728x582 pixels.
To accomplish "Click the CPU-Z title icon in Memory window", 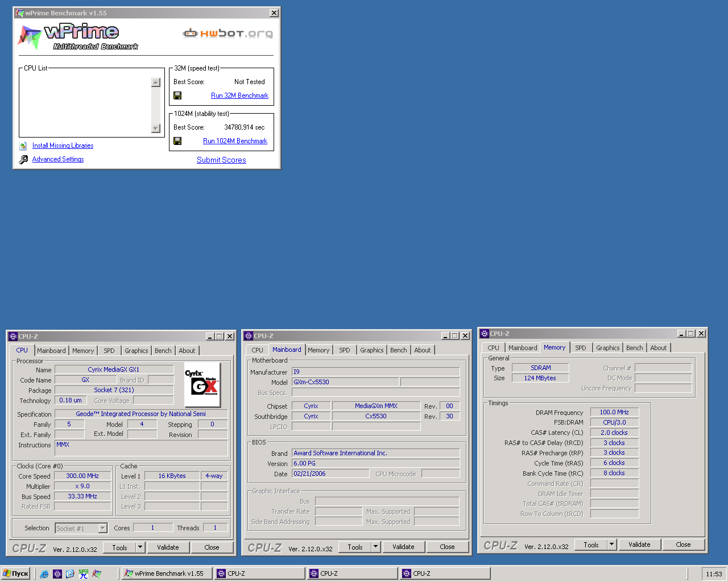I will coord(485,334).
